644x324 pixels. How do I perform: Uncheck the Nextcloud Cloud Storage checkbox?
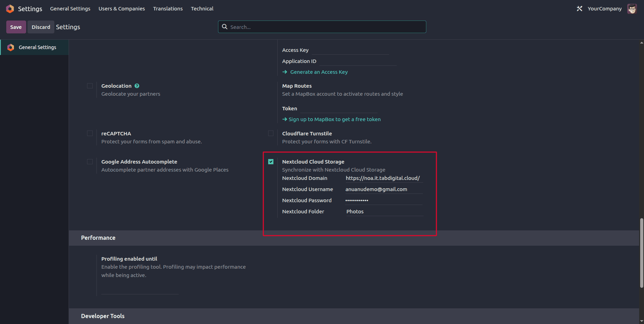point(271,162)
